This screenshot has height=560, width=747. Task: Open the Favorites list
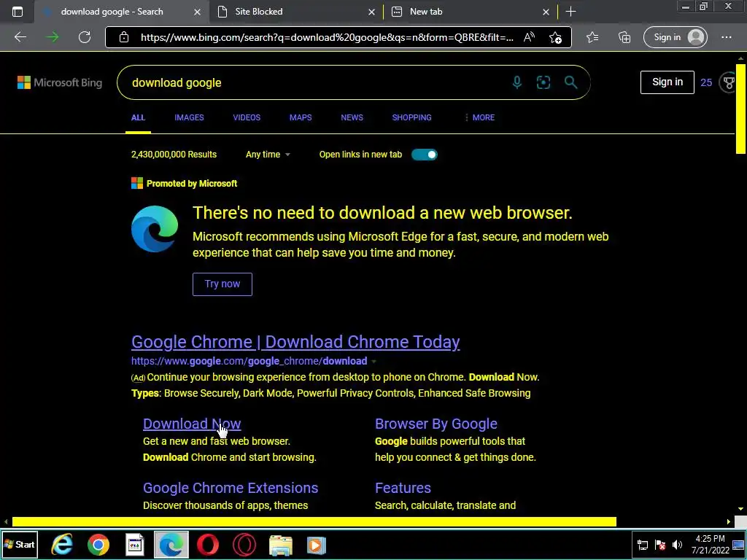pos(592,37)
